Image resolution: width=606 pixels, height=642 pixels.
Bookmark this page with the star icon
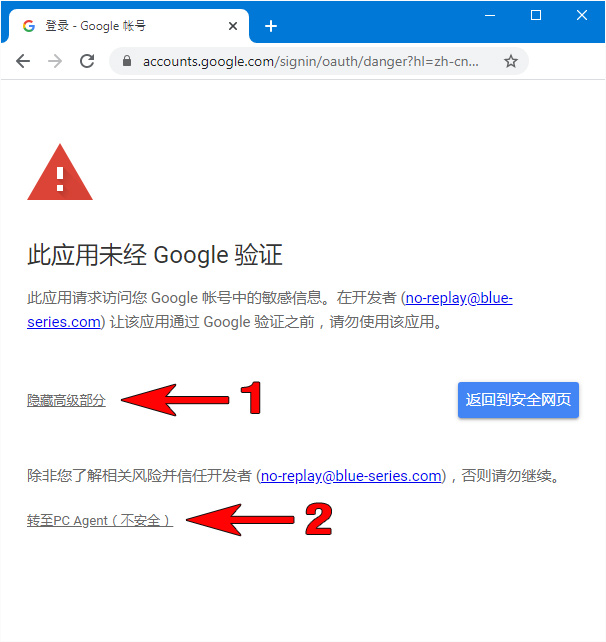pos(511,61)
